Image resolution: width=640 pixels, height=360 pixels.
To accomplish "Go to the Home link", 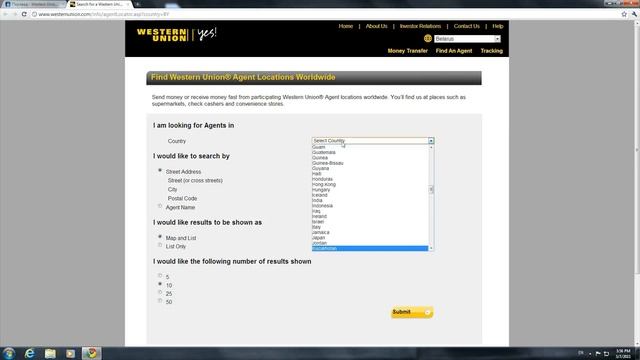I will (346, 26).
